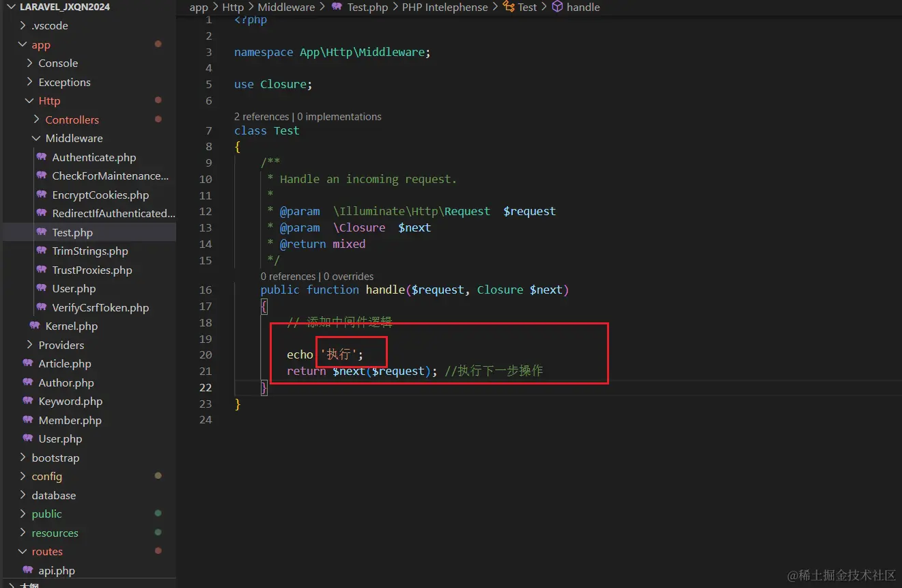Screen dimensions: 902x588
Task: Click handle breadcrumb segment
Action: tap(583, 7)
